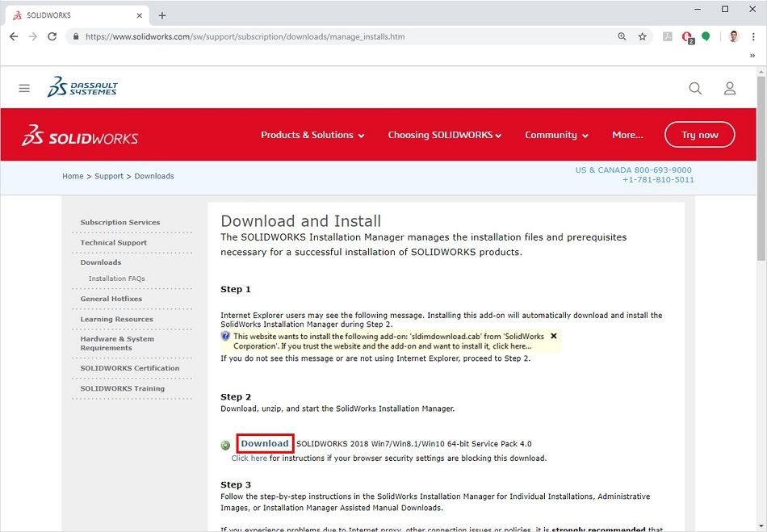Click the SOLIDWORKS logo in red banner

click(x=80, y=136)
